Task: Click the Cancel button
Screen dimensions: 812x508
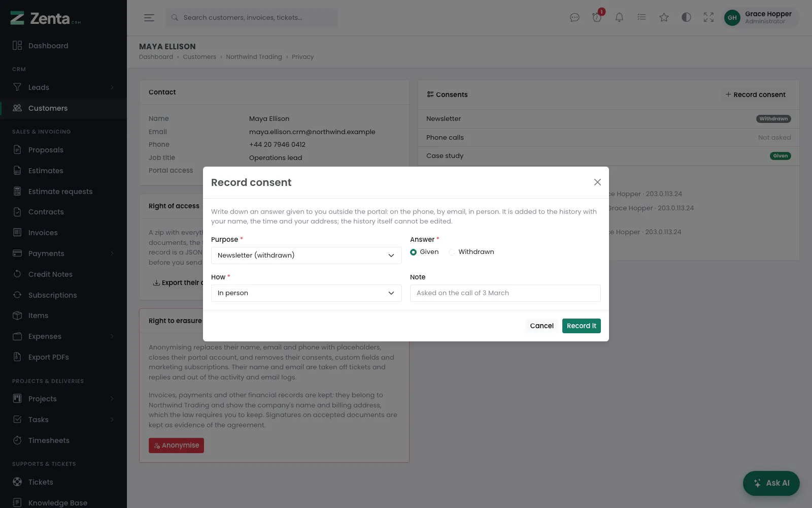Action: coord(542,326)
